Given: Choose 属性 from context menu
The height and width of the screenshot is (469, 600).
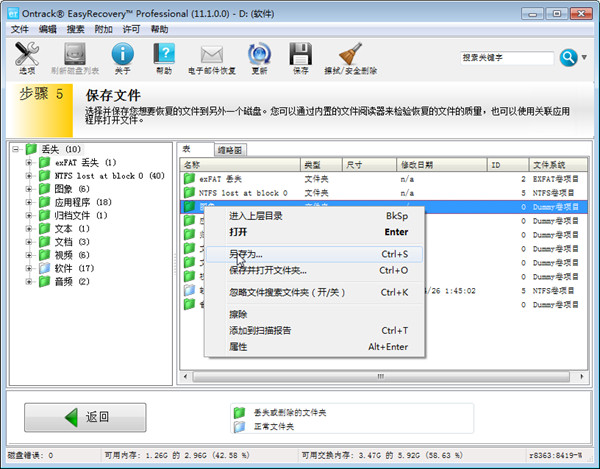Looking at the screenshot, I should click(314, 347).
